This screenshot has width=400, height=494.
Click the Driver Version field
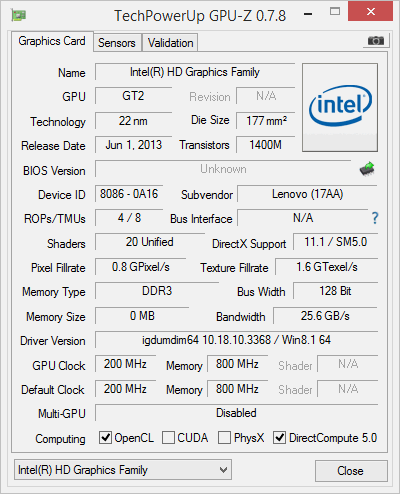click(x=236, y=340)
